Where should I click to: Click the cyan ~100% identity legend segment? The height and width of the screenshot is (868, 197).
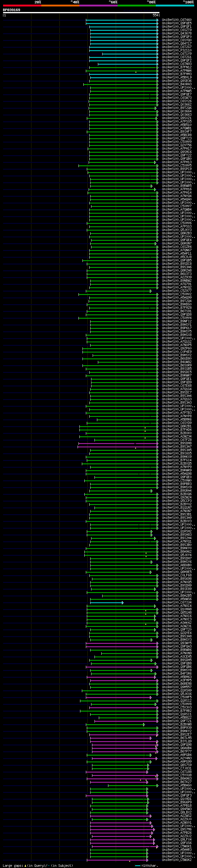pyautogui.click(x=175, y=6)
